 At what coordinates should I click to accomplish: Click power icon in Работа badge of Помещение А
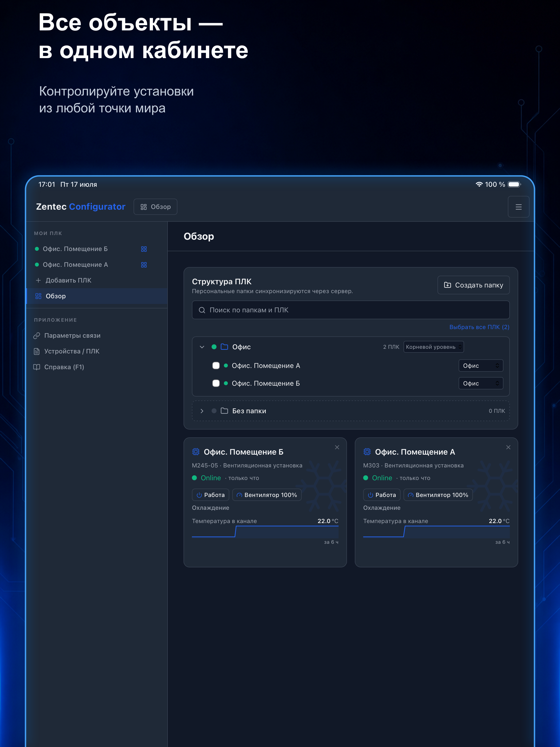(370, 495)
